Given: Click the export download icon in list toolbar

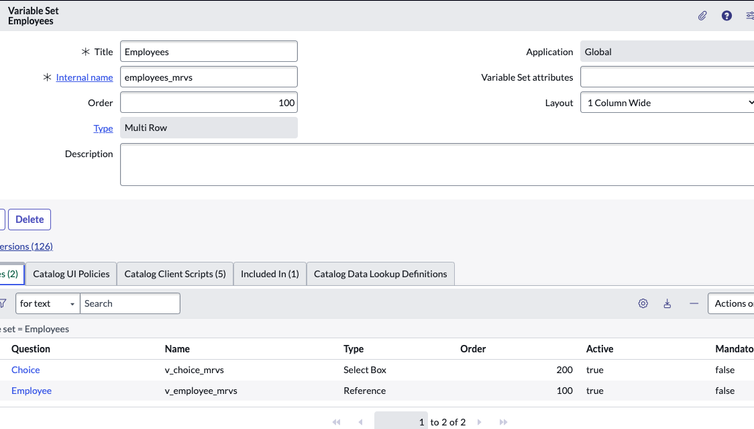Looking at the screenshot, I should 667,303.
